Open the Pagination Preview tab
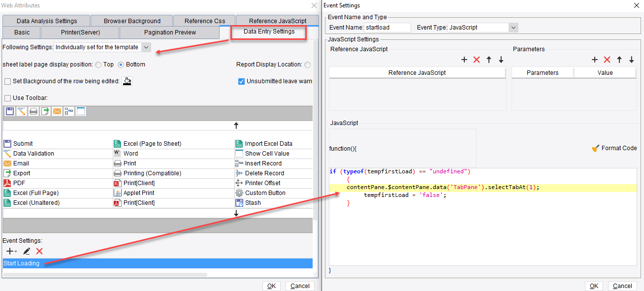This screenshot has height=291, width=644. (x=170, y=32)
